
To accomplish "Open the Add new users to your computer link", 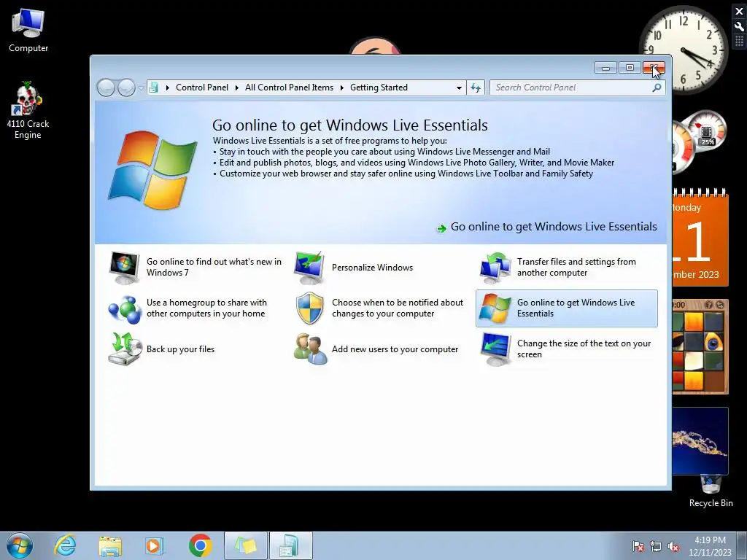I will tap(395, 349).
